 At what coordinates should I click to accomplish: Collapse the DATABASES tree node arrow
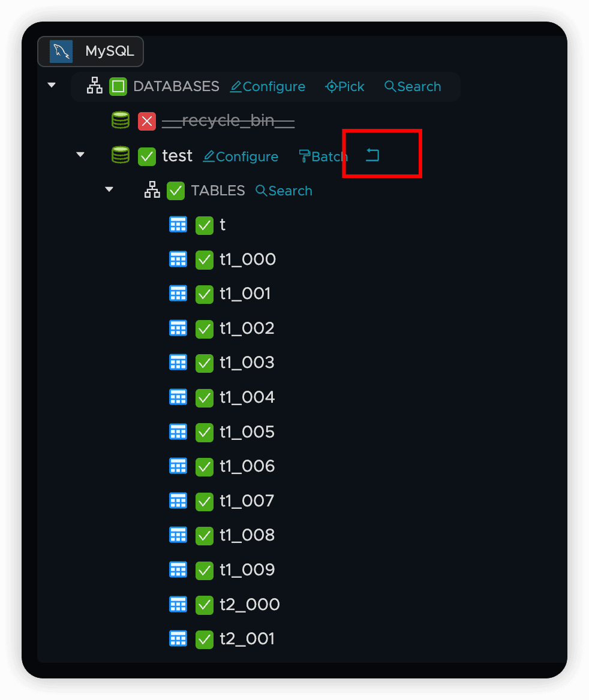(52, 85)
